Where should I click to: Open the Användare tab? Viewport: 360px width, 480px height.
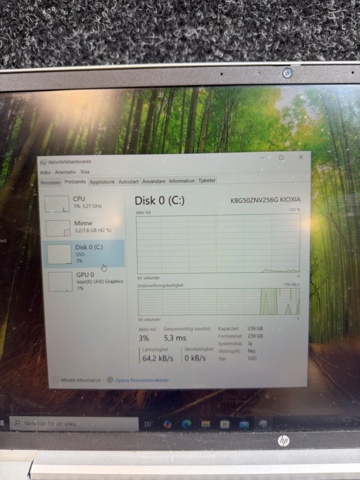154,181
